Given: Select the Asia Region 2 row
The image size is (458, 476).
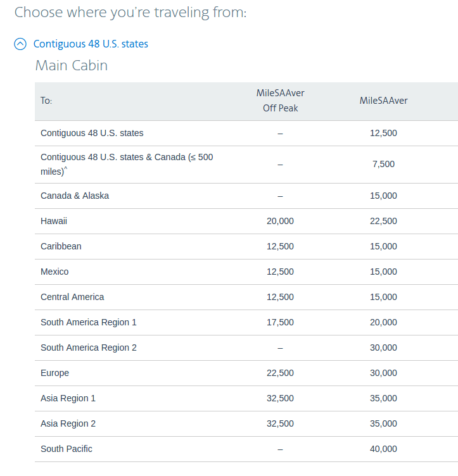Looking at the screenshot, I should [246, 424].
